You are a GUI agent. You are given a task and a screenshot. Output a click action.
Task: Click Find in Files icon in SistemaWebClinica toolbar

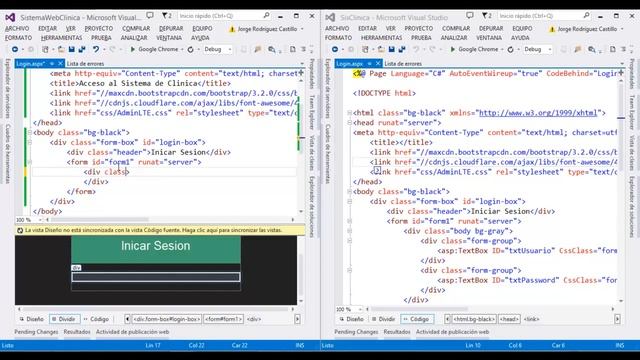click(x=271, y=49)
